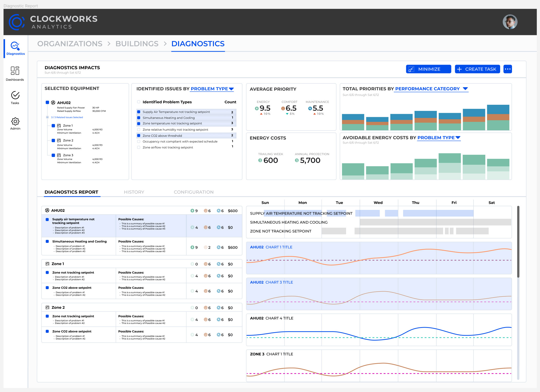The width and height of the screenshot is (540, 392).
Task: Open the three-dot more options menu
Action: coord(507,69)
